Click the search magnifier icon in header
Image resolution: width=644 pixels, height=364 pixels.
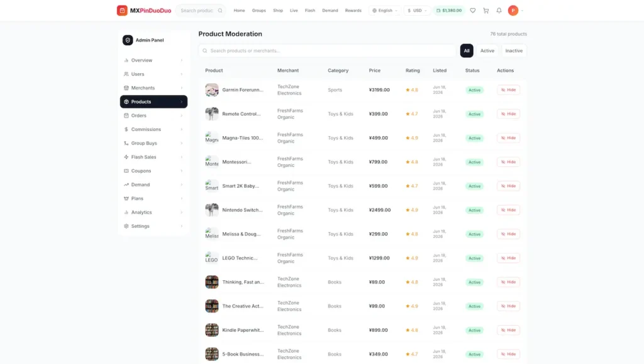click(220, 10)
